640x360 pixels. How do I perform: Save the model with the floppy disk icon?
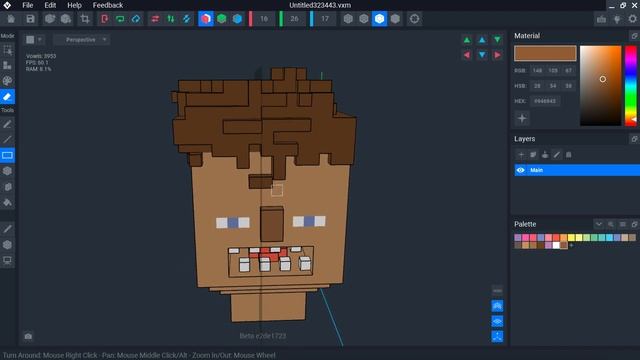click(30, 19)
